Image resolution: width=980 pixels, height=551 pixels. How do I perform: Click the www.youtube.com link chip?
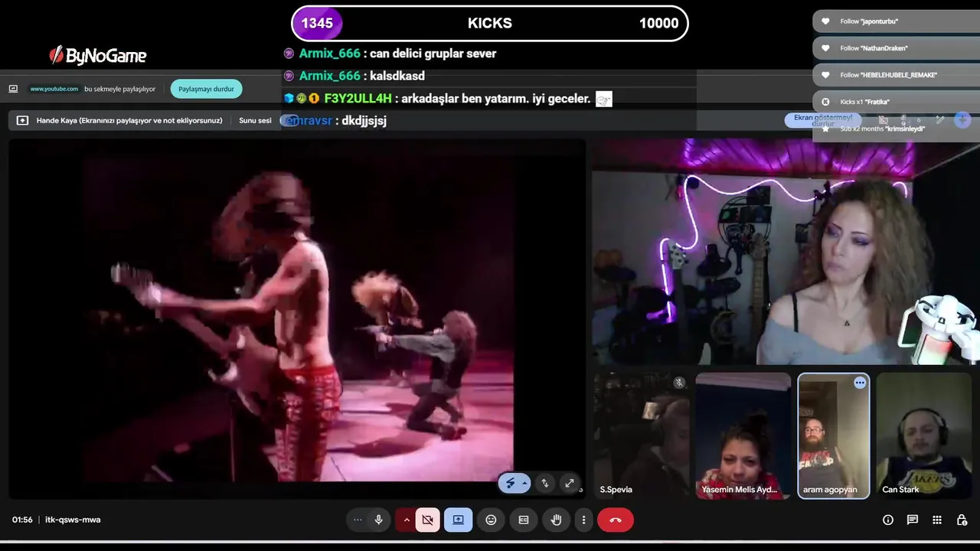tap(54, 89)
